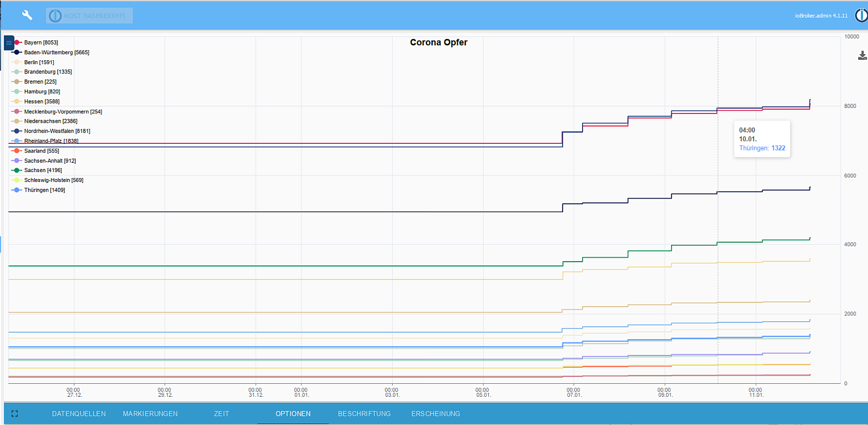The height and width of the screenshot is (425, 868).
Task: Open the MARKIERUNGEN tab
Action: 150,414
